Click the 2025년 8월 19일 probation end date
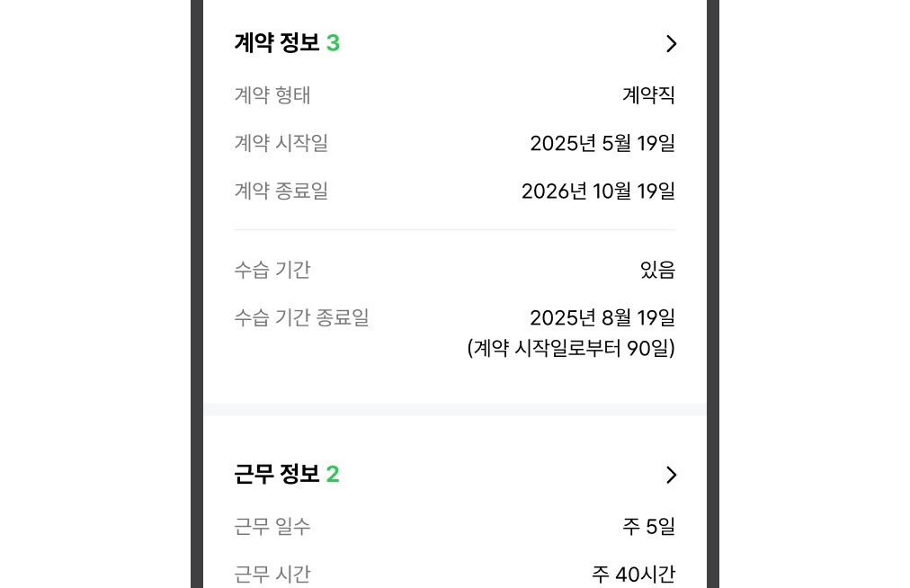Screen dimensions: 910x588 click(602, 317)
